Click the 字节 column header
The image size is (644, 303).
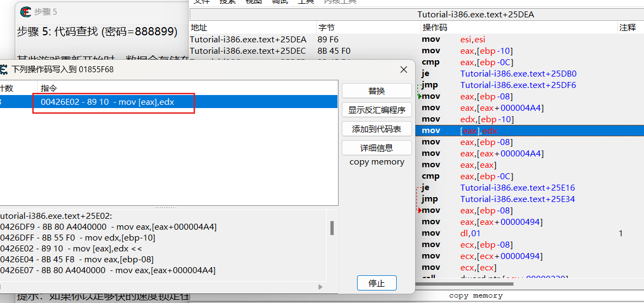[326, 28]
